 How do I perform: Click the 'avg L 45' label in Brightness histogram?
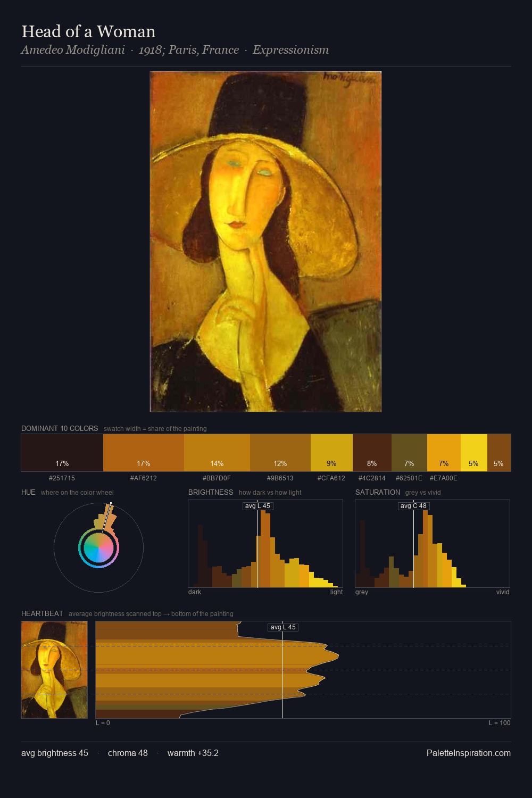(x=257, y=506)
